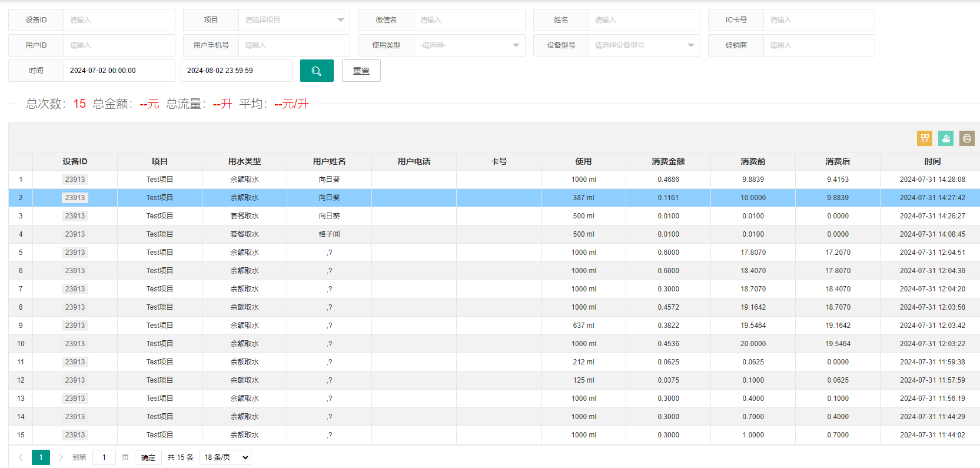The width and height of the screenshot is (980, 468).
Task: Click the 用水类型 column header
Action: coord(244,161)
